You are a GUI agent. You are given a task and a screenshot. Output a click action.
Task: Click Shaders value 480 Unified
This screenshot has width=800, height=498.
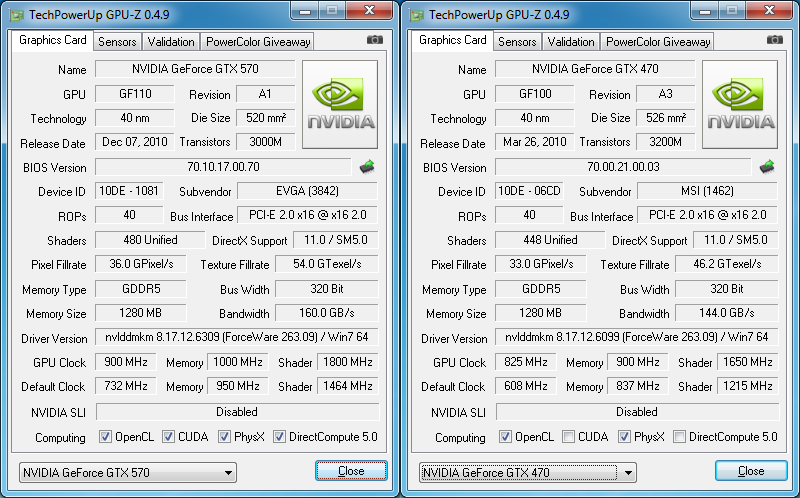150,240
